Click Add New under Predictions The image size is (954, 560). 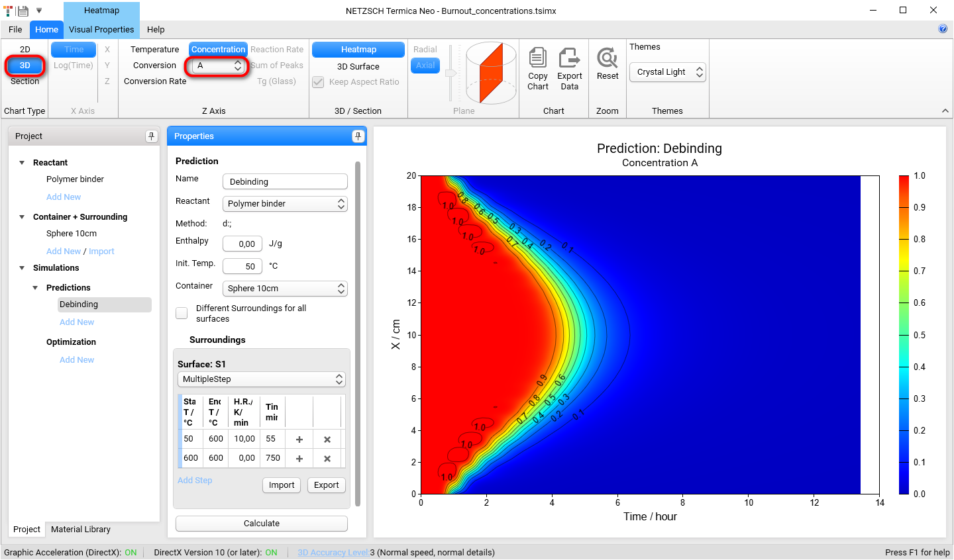(76, 322)
